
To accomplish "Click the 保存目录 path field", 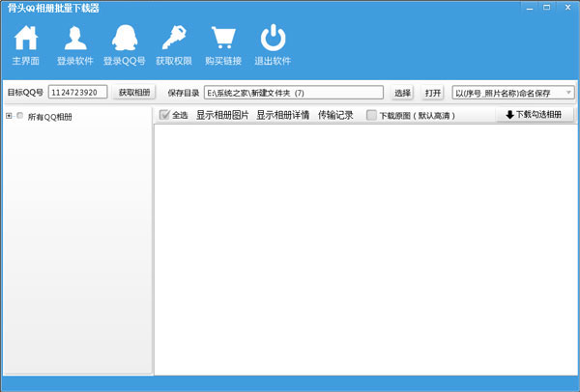I will coord(294,93).
